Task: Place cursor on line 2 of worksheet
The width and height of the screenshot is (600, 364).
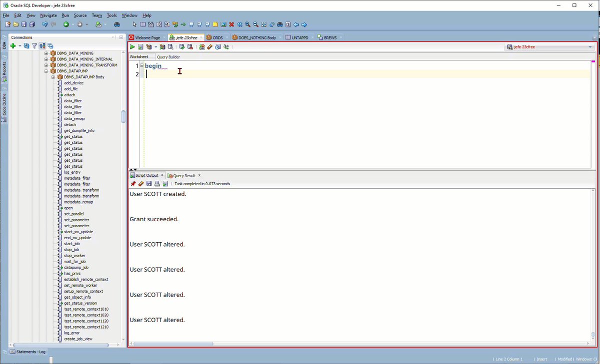Action: coord(367,74)
